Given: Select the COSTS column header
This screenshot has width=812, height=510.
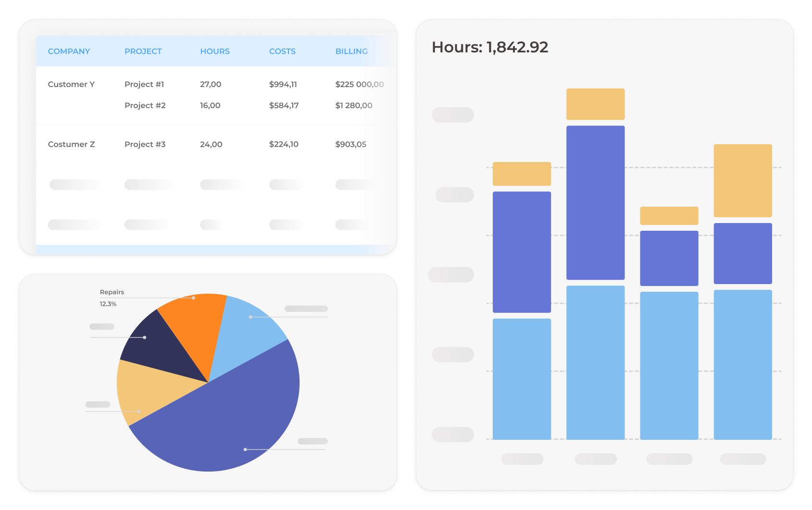Looking at the screenshot, I should (x=282, y=51).
